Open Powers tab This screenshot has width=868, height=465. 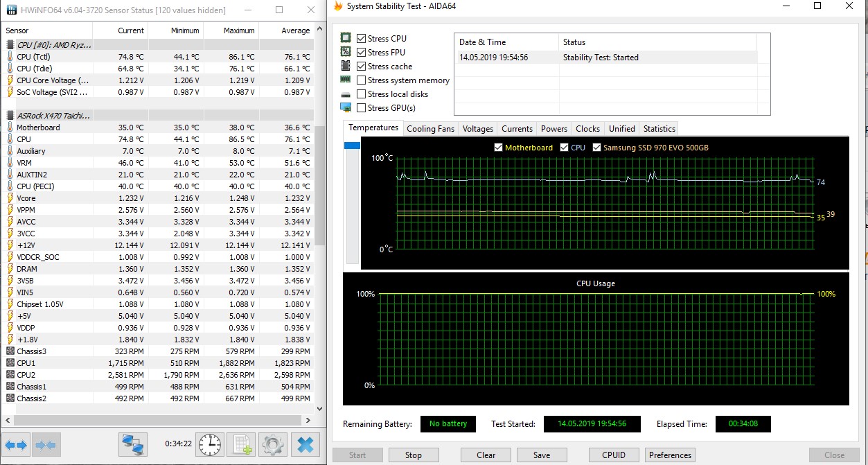(554, 129)
